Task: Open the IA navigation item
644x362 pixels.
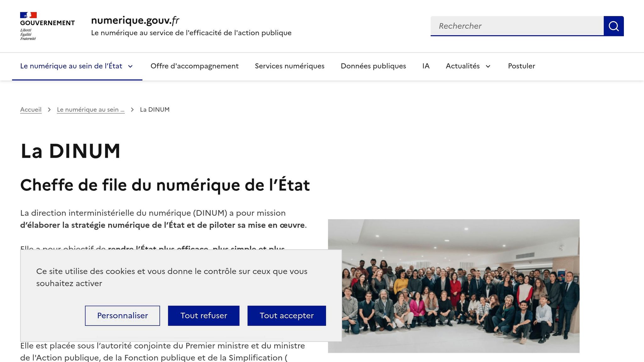Action: (426, 66)
